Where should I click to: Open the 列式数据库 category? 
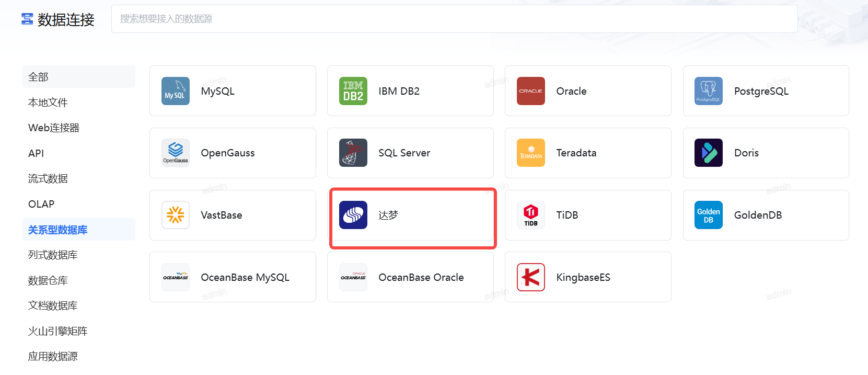[79, 255]
